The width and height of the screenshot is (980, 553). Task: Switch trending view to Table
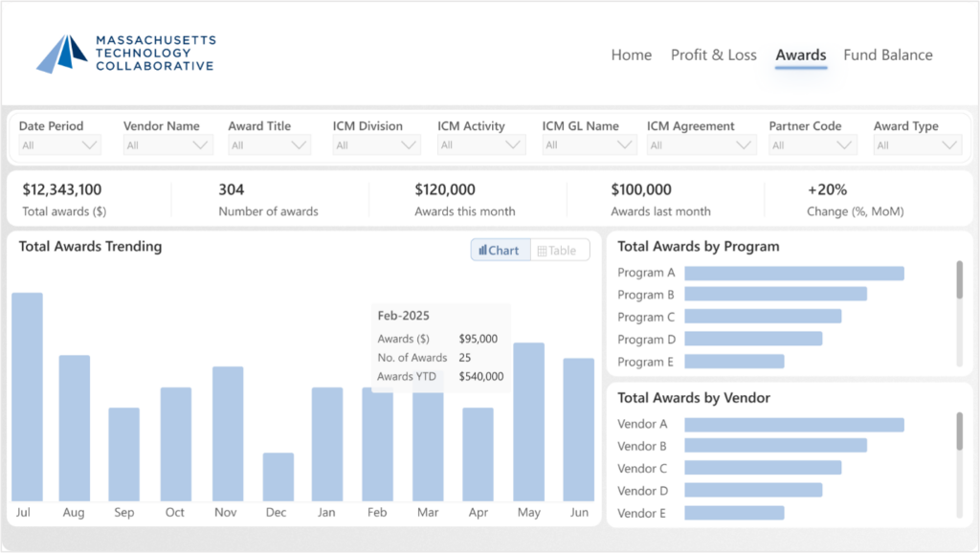pos(560,250)
